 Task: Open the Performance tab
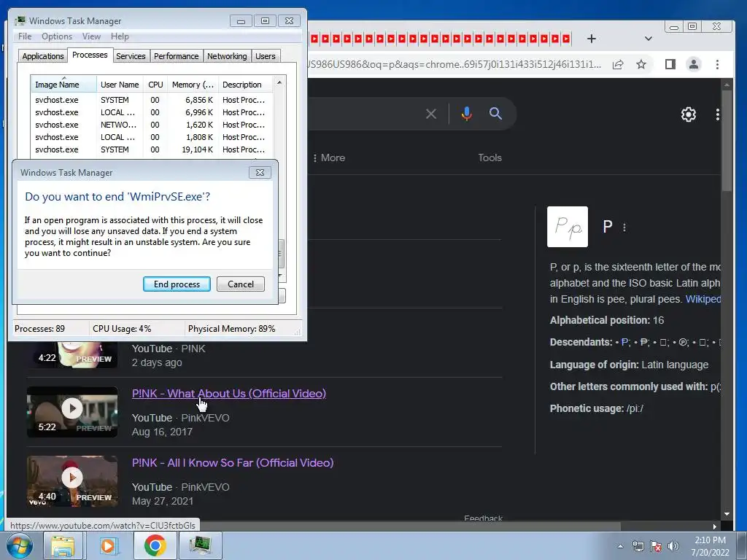[177, 56]
